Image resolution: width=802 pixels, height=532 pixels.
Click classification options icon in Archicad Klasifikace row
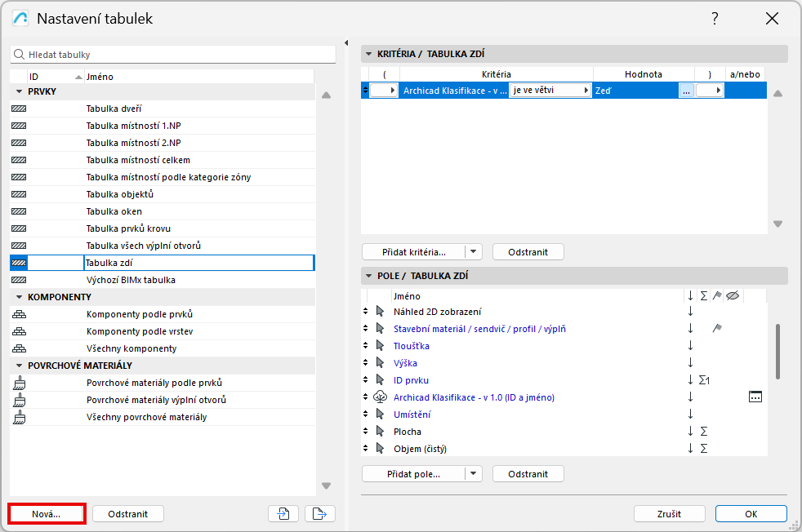[x=755, y=397]
